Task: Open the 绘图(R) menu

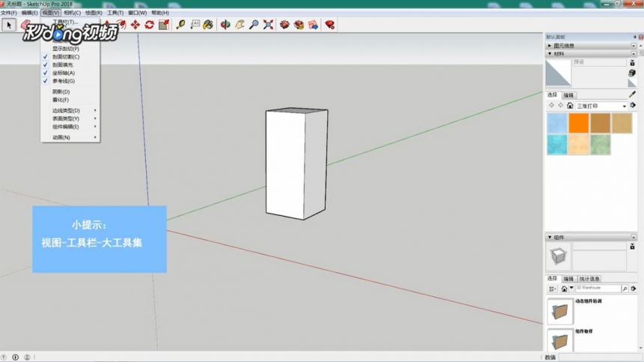Action: coord(94,13)
